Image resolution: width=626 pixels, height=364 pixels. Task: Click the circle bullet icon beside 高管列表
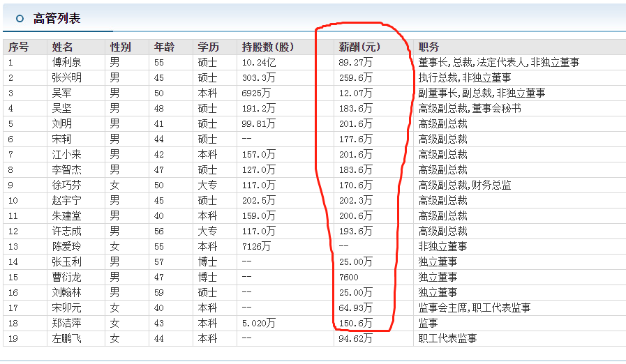tap(20, 19)
